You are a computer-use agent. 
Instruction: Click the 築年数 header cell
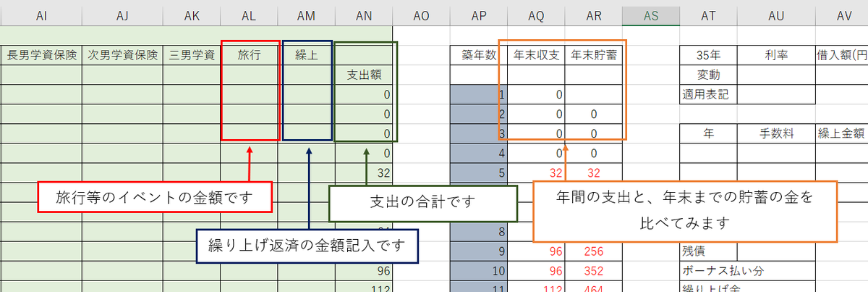click(479, 54)
